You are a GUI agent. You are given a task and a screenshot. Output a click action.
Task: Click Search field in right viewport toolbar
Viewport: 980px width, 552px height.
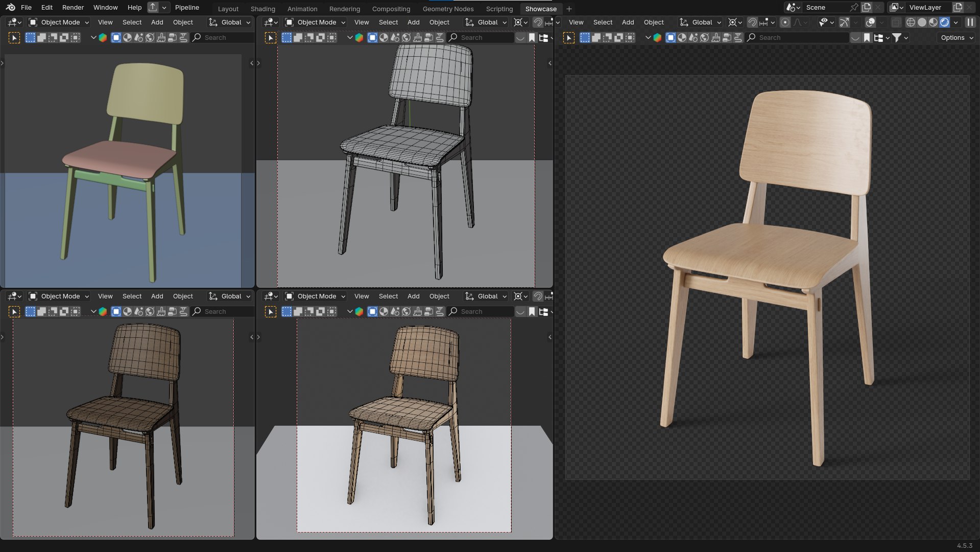pos(797,38)
